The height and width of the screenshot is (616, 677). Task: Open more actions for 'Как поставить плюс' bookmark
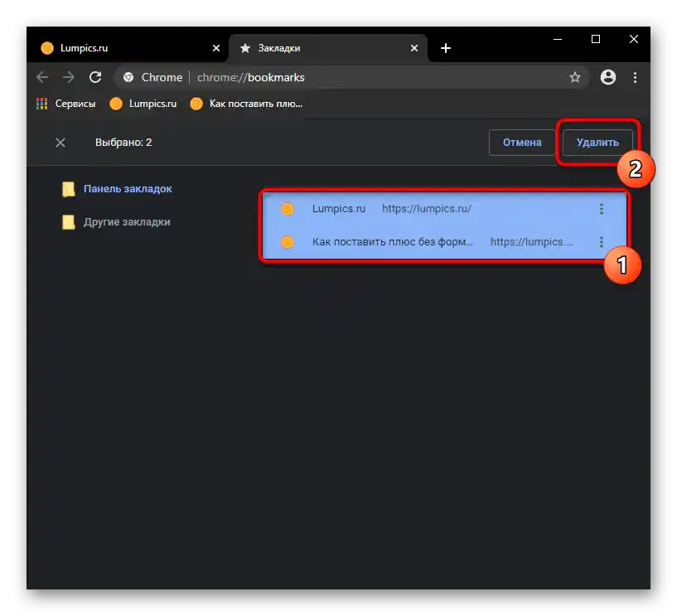(601, 242)
